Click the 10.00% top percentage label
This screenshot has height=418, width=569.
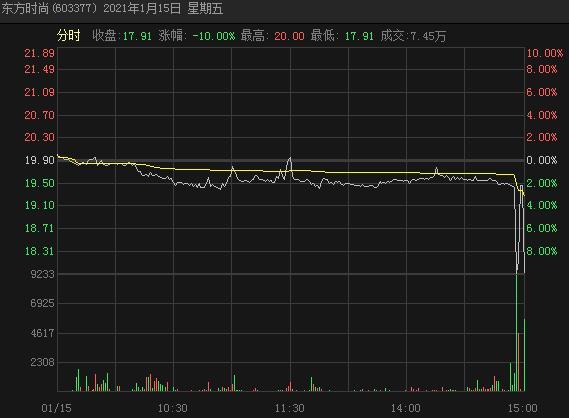[x=545, y=53]
